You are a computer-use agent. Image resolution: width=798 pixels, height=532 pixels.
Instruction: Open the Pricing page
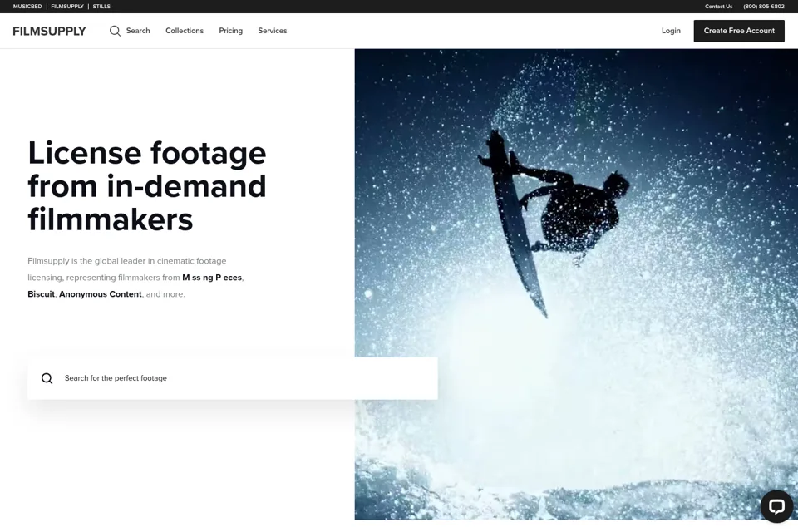point(230,31)
